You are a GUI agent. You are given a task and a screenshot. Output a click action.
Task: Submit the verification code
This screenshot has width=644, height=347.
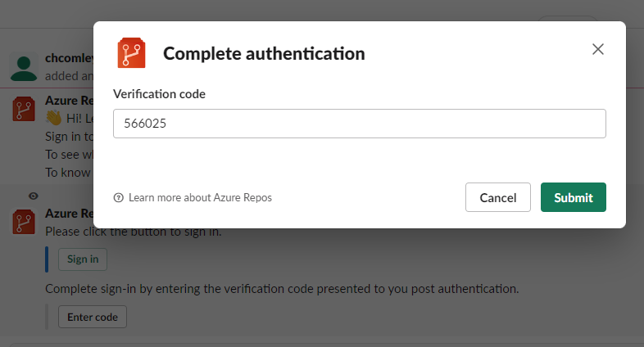[x=573, y=197]
